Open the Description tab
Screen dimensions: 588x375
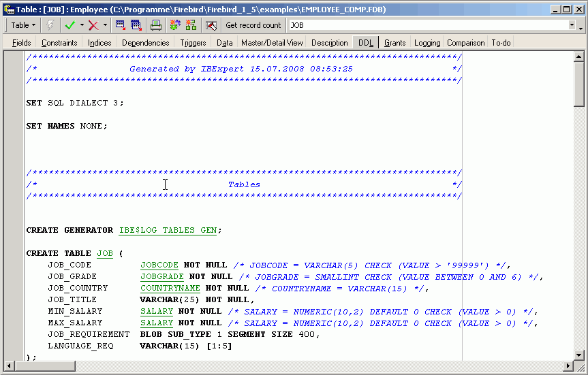tap(330, 43)
